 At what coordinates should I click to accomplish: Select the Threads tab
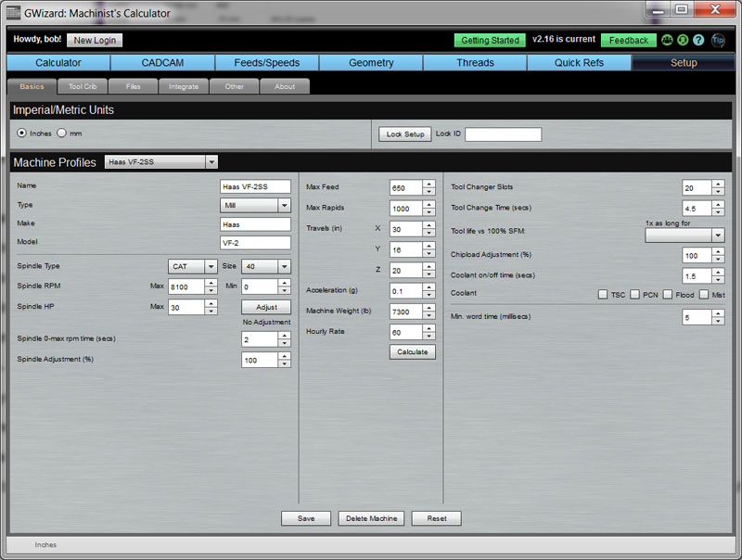click(476, 63)
